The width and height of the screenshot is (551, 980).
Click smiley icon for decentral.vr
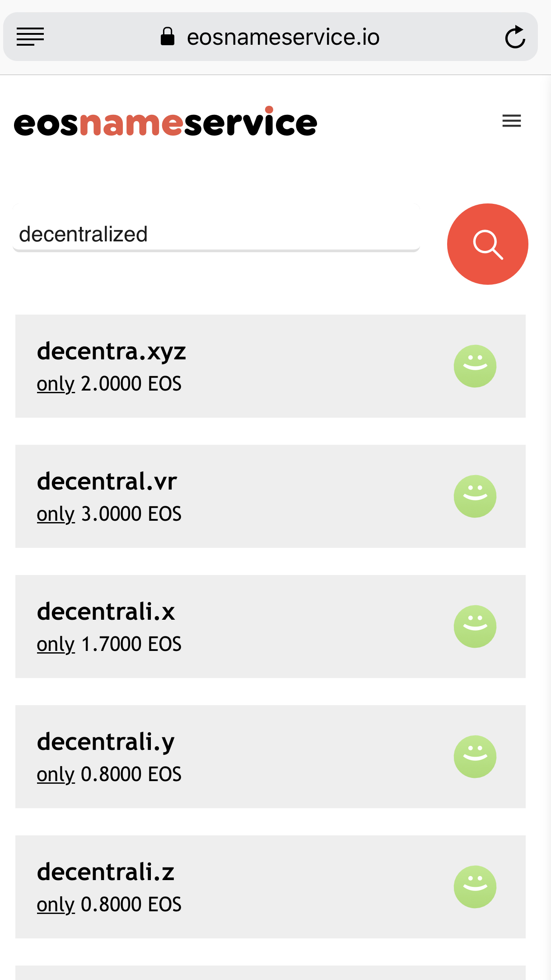tap(475, 496)
